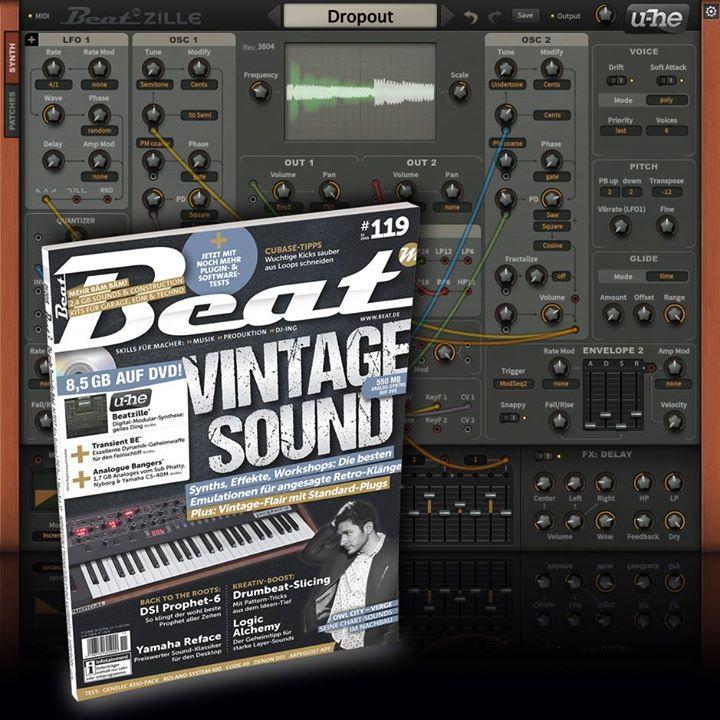Click the MIDI activity indicator
The image size is (720, 720).
[30, 16]
